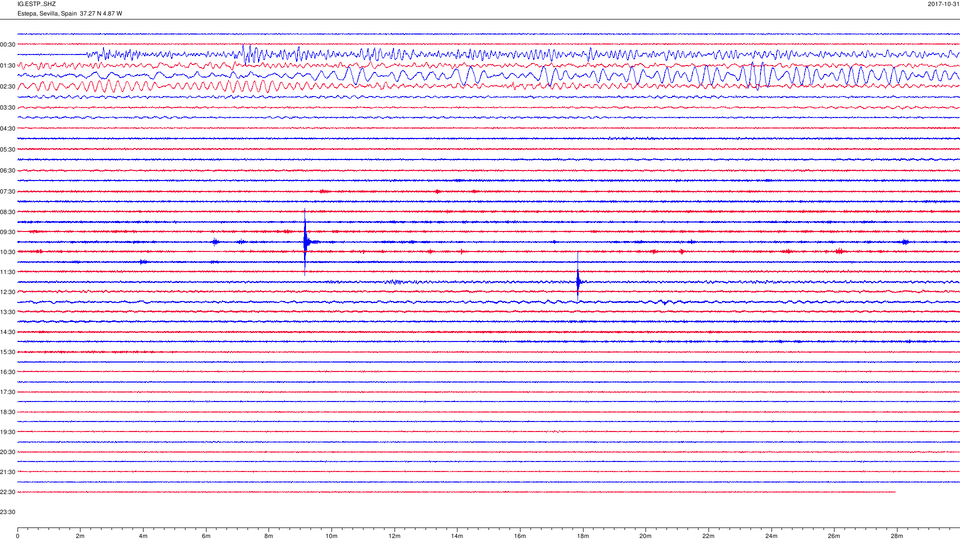Click the large blue spike near 9 minutes
Viewport: 960px width, 540px height.
point(306,242)
